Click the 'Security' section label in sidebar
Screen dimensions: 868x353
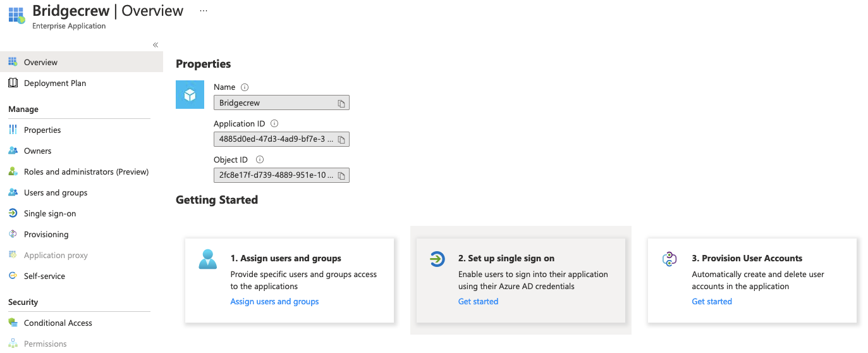(x=23, y=302)
